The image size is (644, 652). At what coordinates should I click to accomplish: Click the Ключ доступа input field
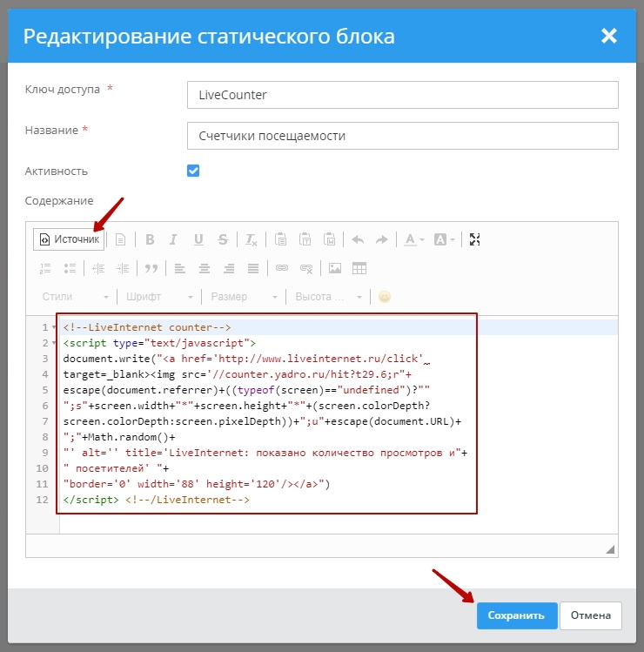pos(402,95)
